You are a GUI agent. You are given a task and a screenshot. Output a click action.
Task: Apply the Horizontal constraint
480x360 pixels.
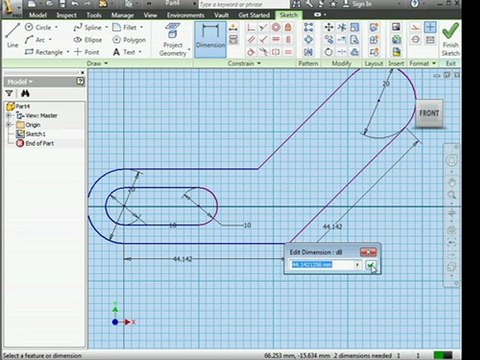click(276, 40)
